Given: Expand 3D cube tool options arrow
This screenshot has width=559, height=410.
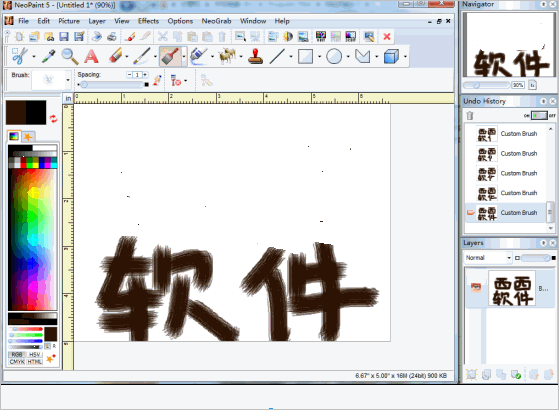Looking at the screenshot, I should 405,56.
